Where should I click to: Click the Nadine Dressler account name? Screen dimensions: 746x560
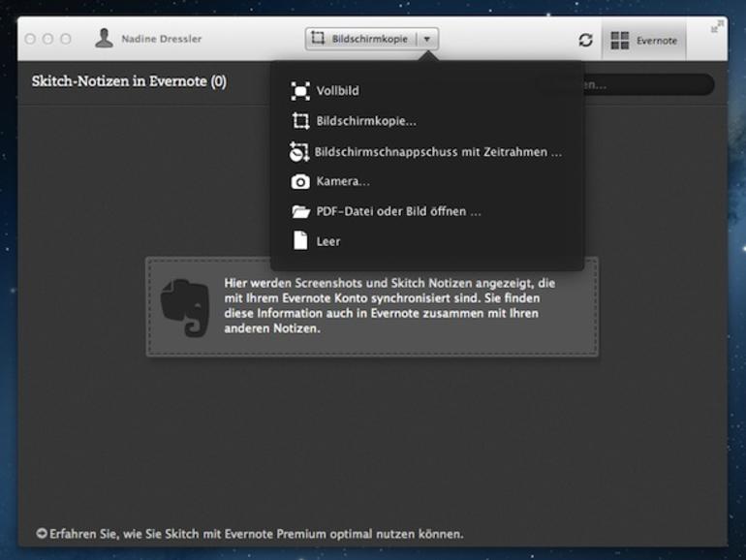[x=161, y=39]
